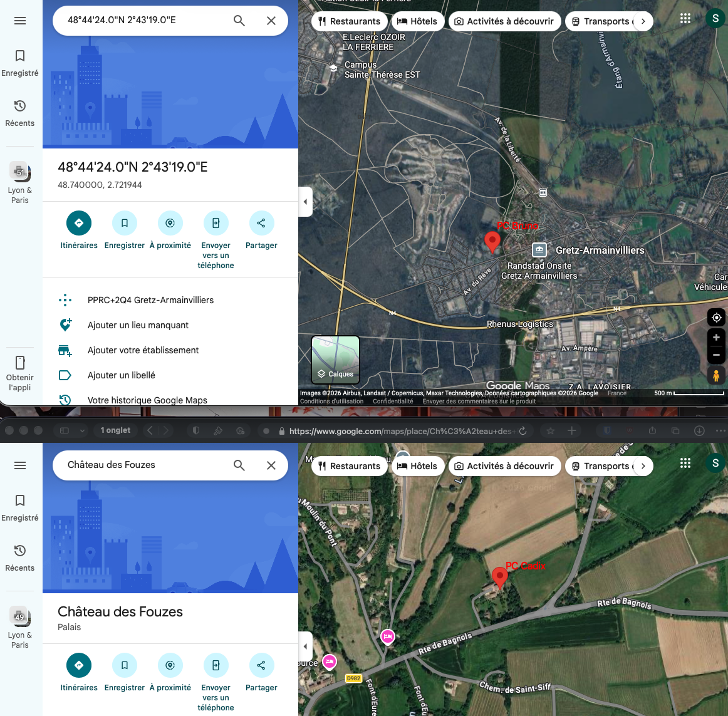This screenshot has width=728, height=716.
Task: Toggle browser sidebar in bottom window toolbar
Action: coord(65,430)
